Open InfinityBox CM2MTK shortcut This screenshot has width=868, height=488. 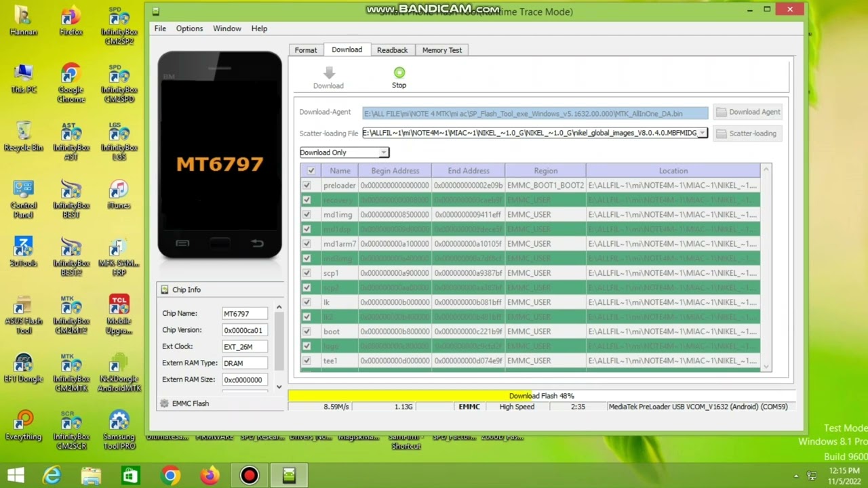71,373
